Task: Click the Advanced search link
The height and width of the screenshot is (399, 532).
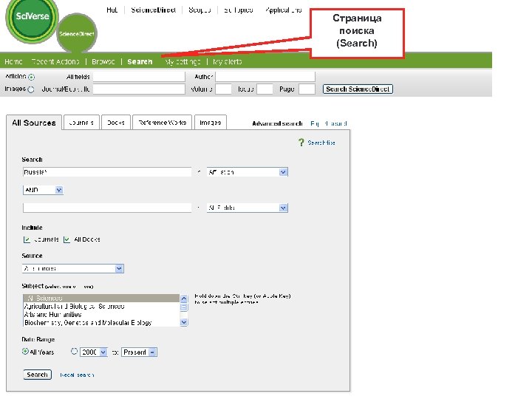Action: pos(277,123)
